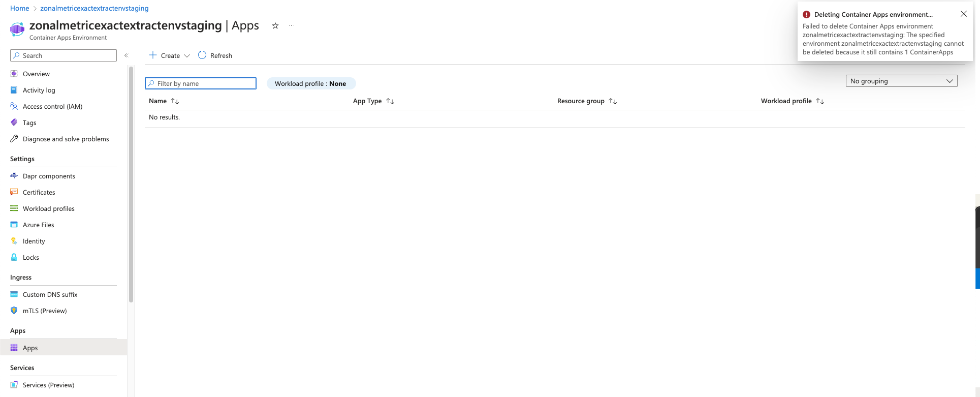Click the Identity key icon

[14, 241]
